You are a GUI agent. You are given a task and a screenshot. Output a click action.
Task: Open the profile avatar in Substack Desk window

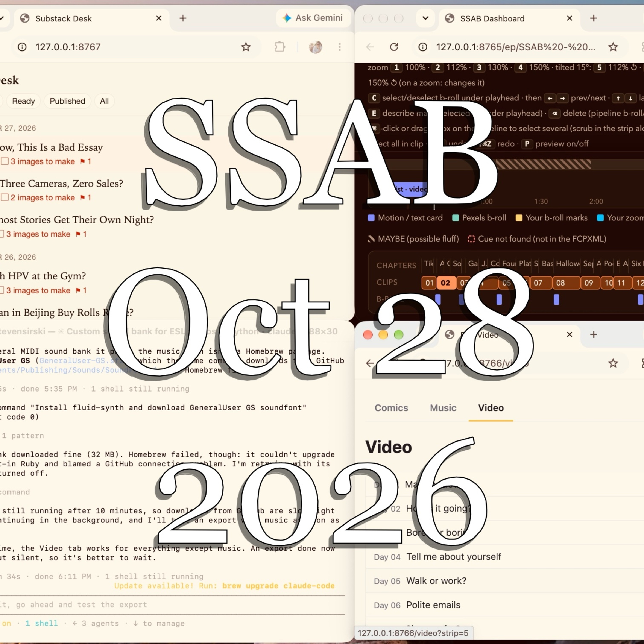click(x=315, y=47)
